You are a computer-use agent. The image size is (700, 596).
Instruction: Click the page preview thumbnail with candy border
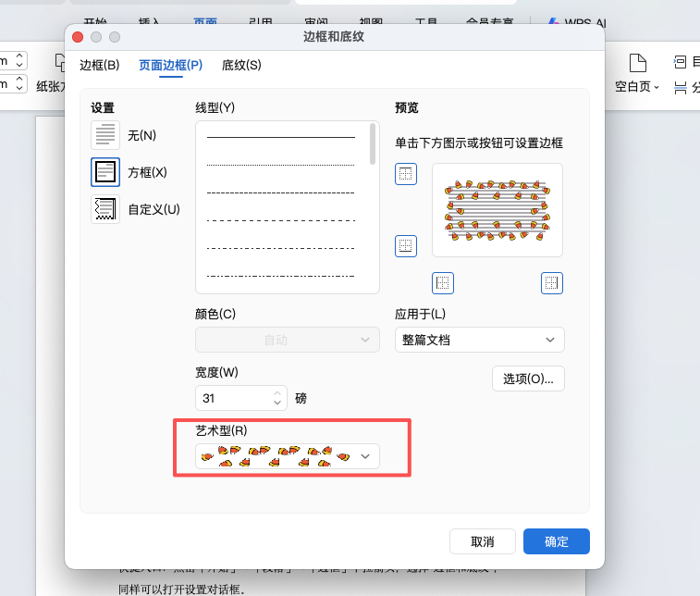click(x=497, y=210)
